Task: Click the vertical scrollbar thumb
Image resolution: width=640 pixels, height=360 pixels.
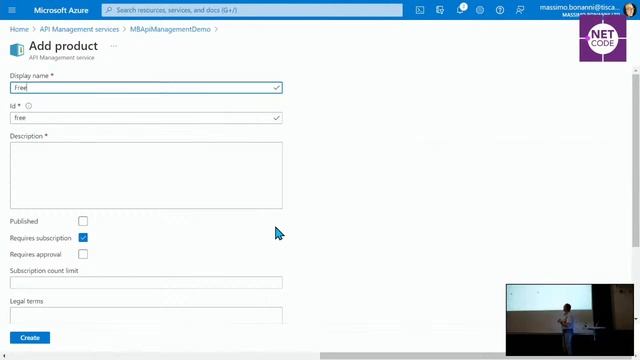Action: (x=636, y=161)
